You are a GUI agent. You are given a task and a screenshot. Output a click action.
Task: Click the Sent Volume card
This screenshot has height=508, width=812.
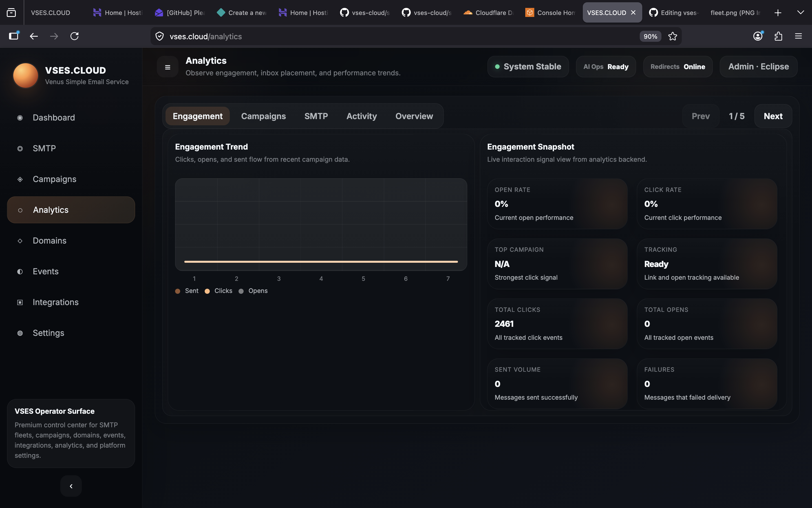pos(557,384)
